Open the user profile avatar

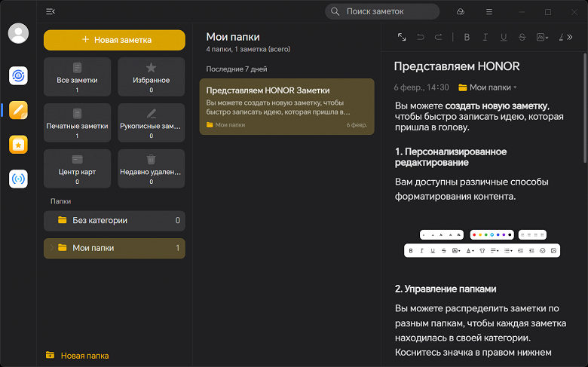[x=18, y=34]
